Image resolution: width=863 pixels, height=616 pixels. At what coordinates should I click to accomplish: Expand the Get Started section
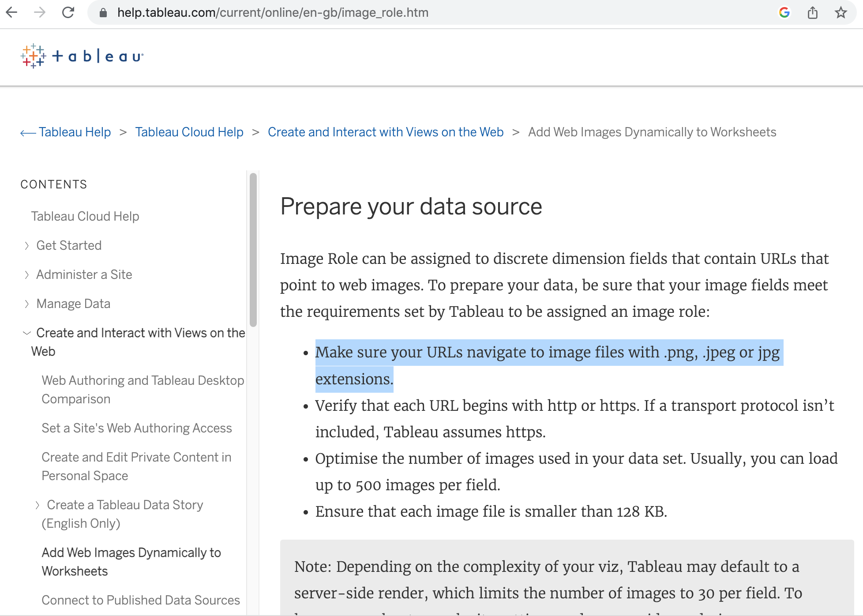point(26,246)
